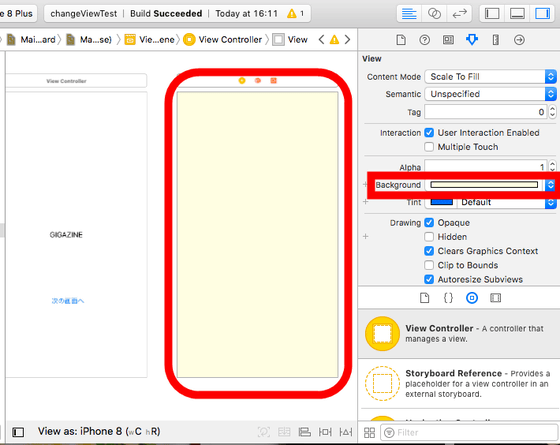Open the Size inspector ruler icon
Screen dimensions: 560x445
coord(496,40)
